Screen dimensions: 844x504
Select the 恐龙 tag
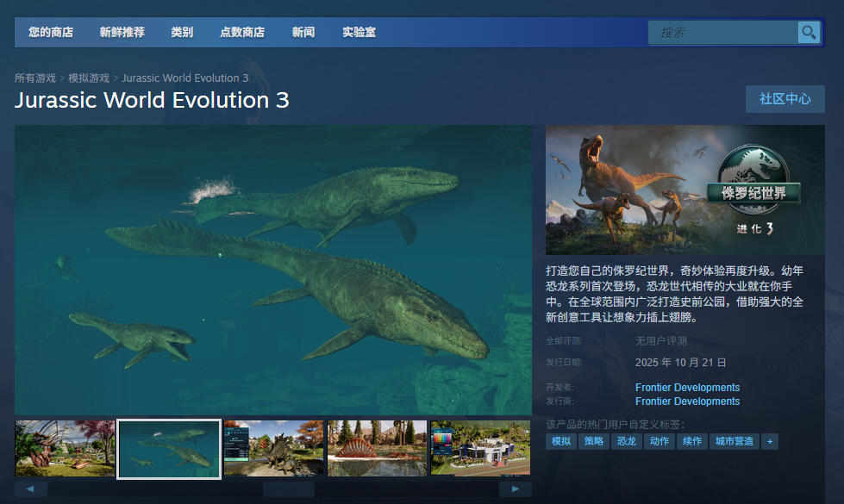coord(625,441)
